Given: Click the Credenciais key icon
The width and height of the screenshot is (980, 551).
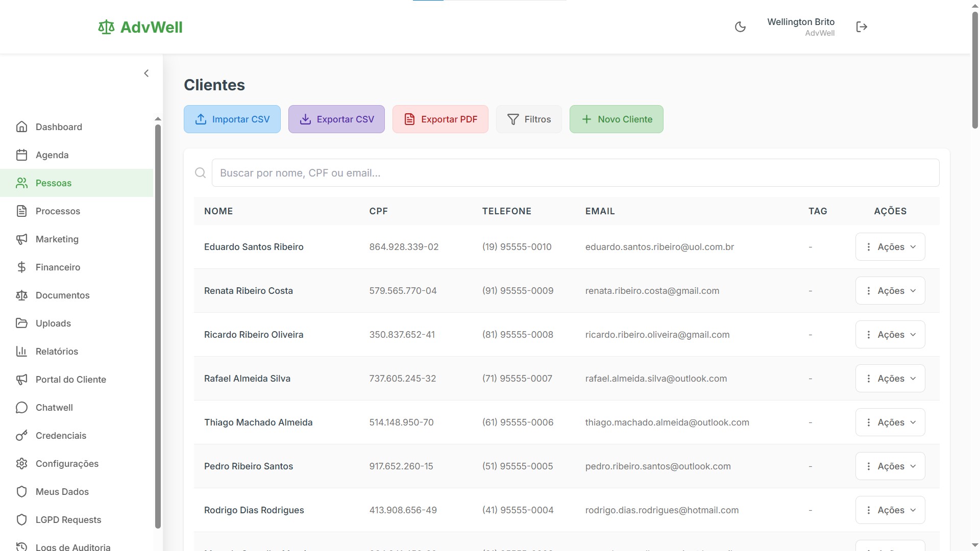Looking at the screenshot, I should coord(21,435).
